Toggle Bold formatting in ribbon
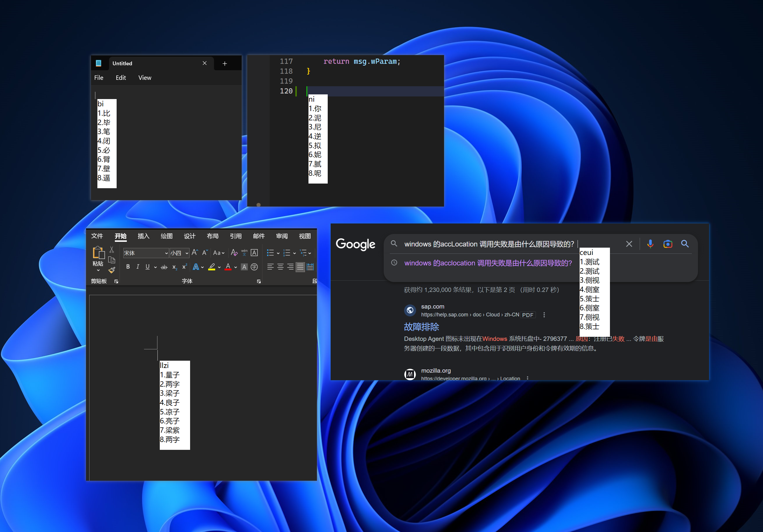The width and height of the screenshot is (763, 532). 128,267
